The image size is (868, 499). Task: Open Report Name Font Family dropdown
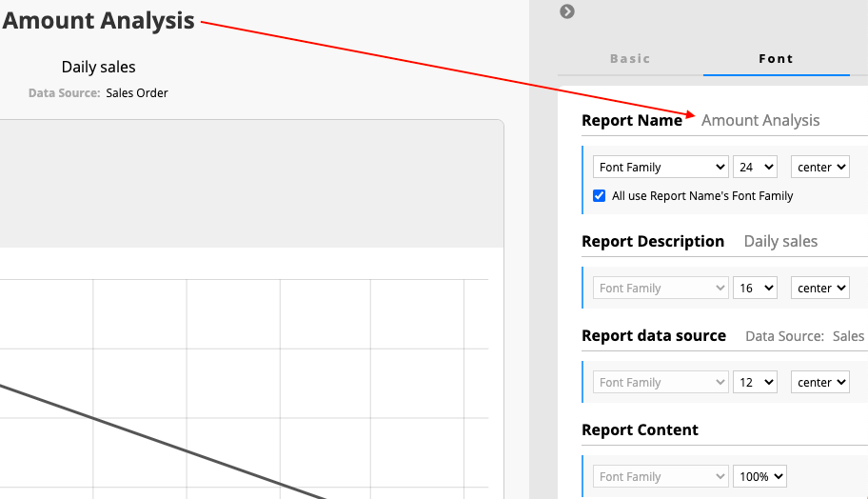[x=661, y=167]
